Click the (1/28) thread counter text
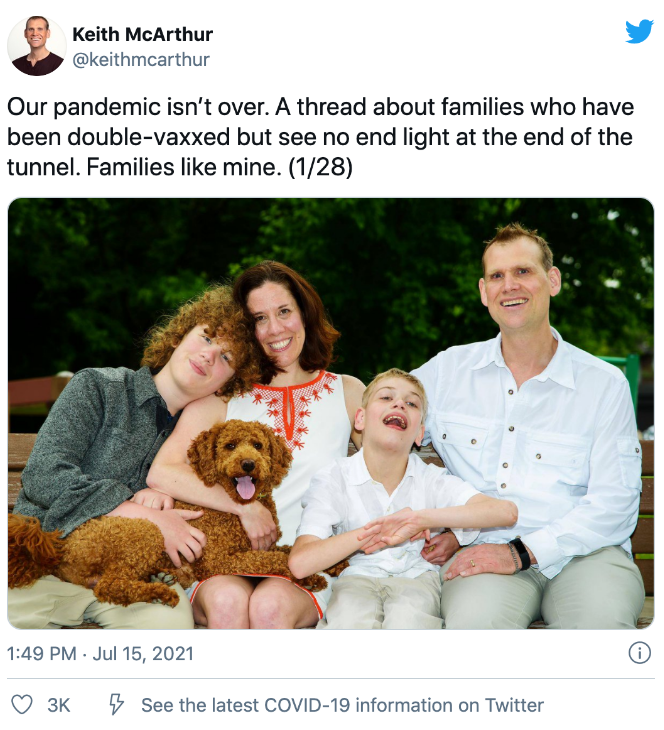The width and height of the screenshot is (664, 730). 320,167
